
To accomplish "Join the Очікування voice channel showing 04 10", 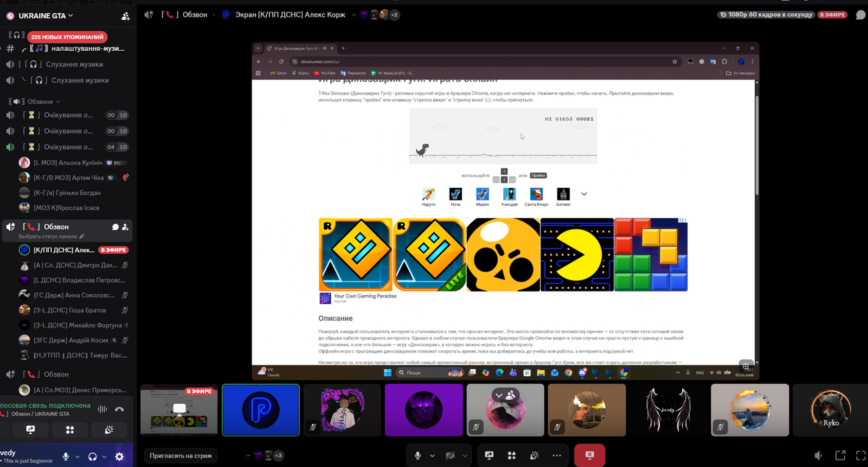I will pyautogui.click(x=68, y=147).
